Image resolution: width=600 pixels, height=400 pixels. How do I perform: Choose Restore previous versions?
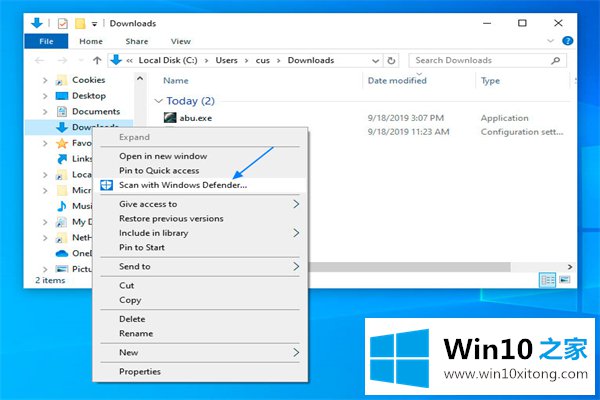(x=199, y=219)
